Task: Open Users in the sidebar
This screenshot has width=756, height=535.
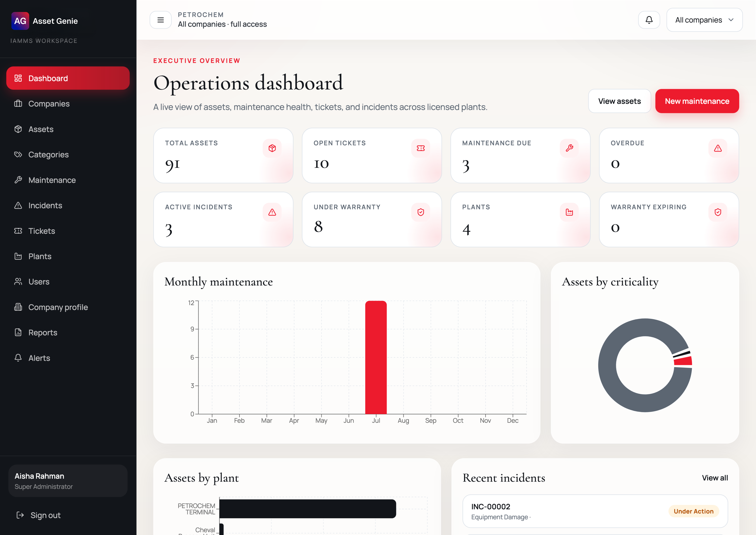Action: click(x=68, y=282)
